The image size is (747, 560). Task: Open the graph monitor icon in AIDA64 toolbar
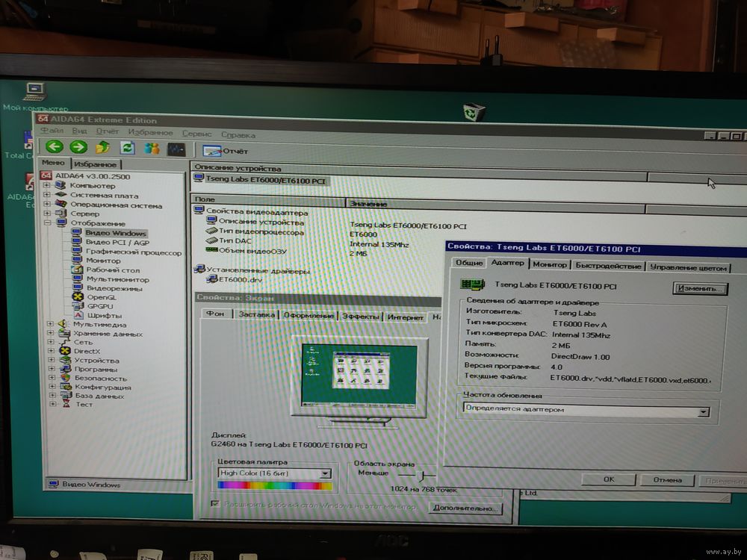tap(176, 149)
